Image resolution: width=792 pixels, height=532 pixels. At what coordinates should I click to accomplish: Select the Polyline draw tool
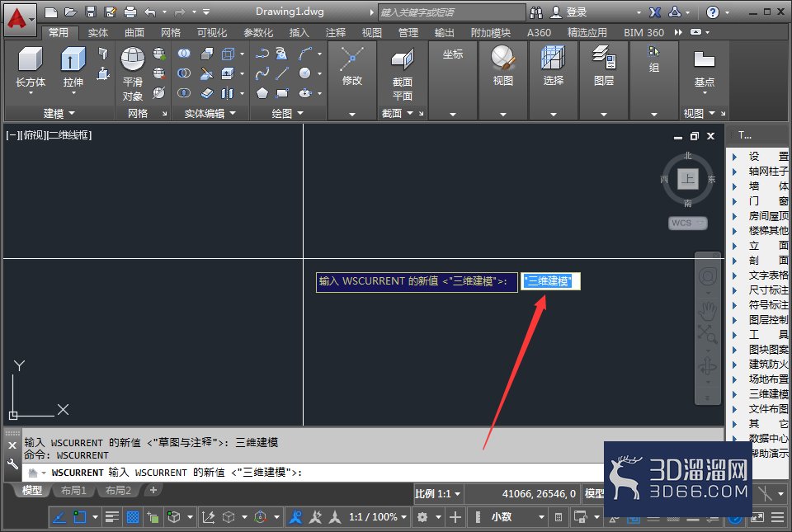coord(262,53)
